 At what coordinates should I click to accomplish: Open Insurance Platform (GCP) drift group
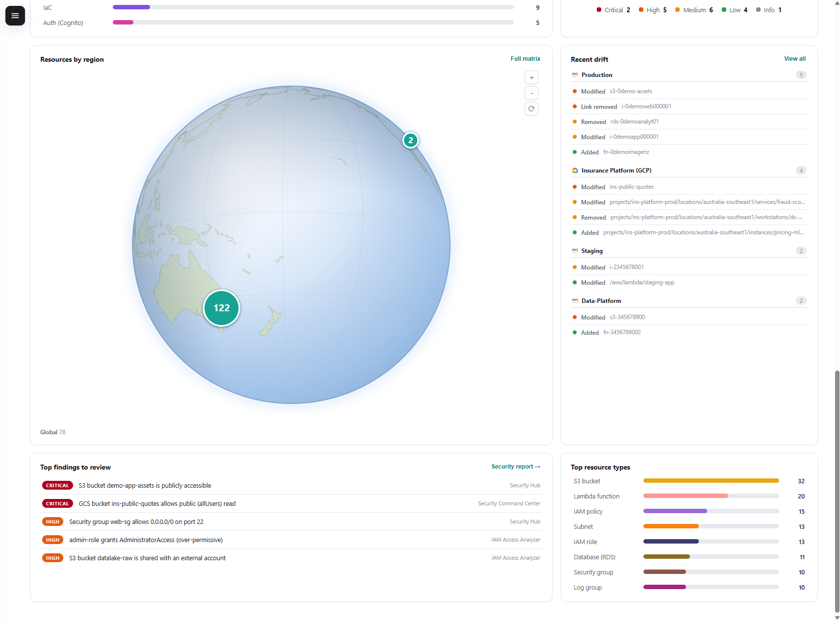689,171
